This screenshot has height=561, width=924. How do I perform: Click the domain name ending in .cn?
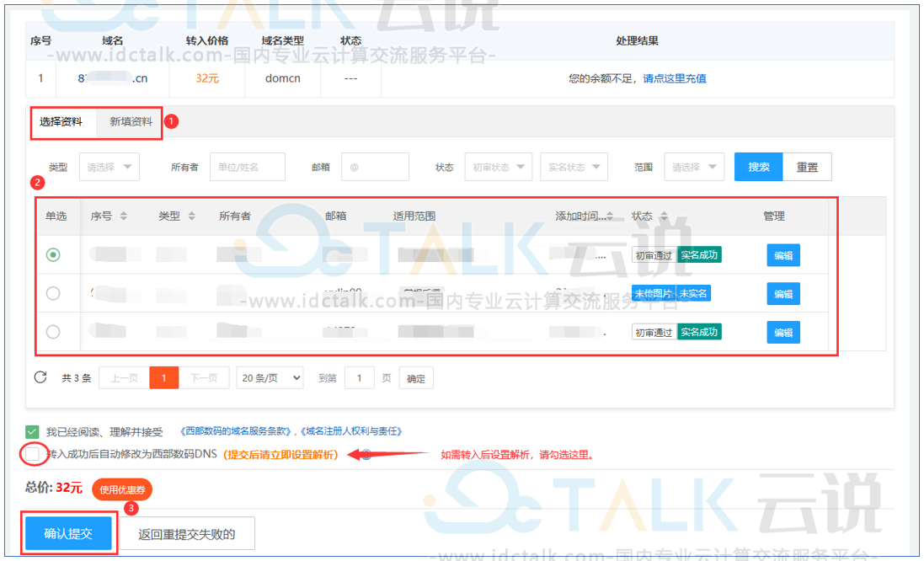point(113,78)
